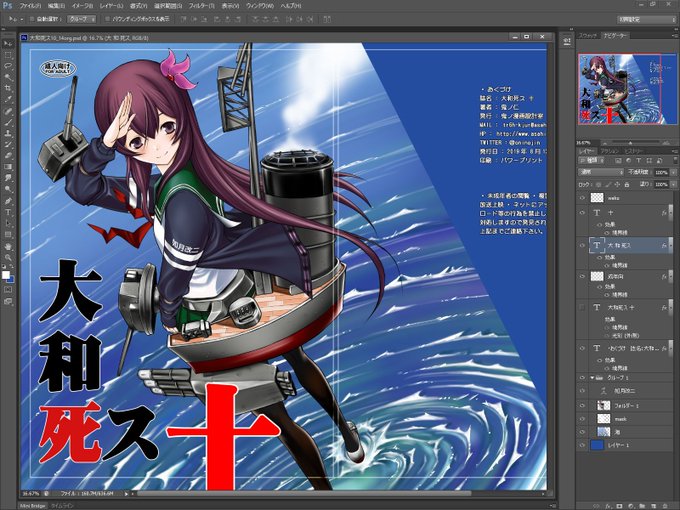Open the layer opacity dropdown arrow
Image resolution: width=680 pixels, height=510 pixels.
(673, 172)
